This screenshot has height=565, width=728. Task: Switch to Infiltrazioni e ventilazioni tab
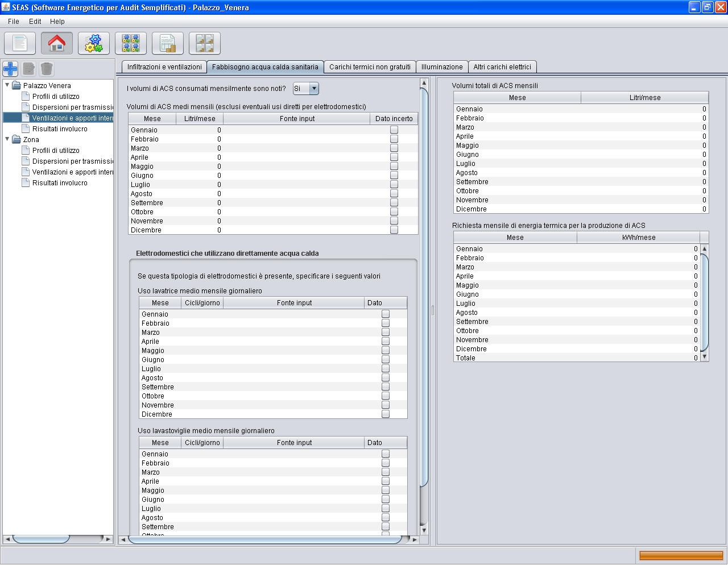pyautogui.click(x=164, y=67)
